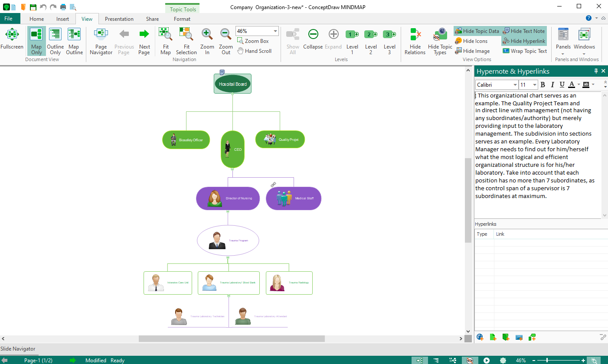Zoom Out on the map
This screenshot has height=364, width=608.
pos(226,42)
